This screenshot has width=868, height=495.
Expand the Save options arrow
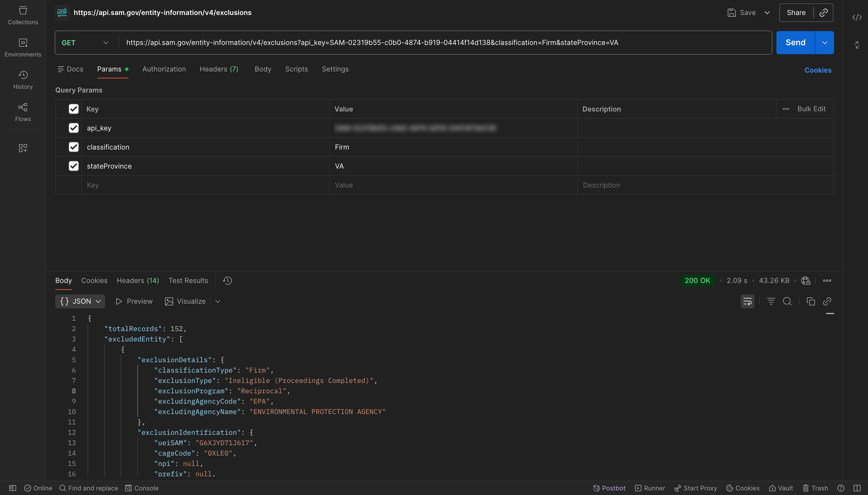click(767, 13)
